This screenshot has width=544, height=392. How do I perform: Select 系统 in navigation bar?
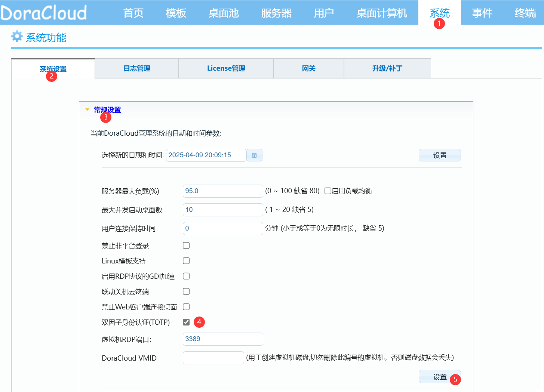[440, 13]
